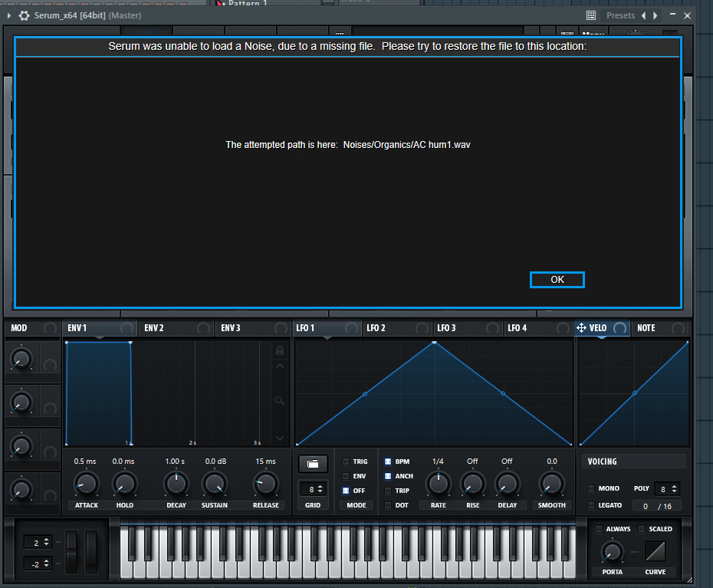Click the second MOD macro knob
Image resolution: width=713 pixels, height=588 pixels.
(x=21, y=403)
